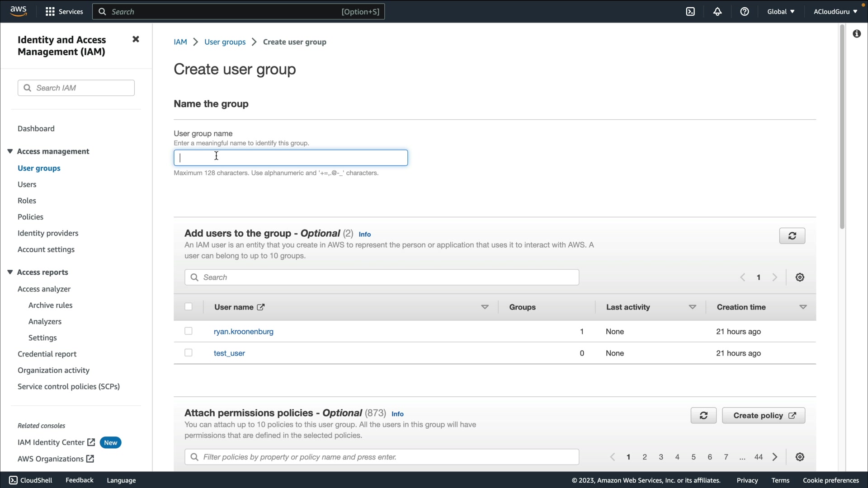
Task: Open the ACloudGuru account dropdown
Action: (835, 12)
